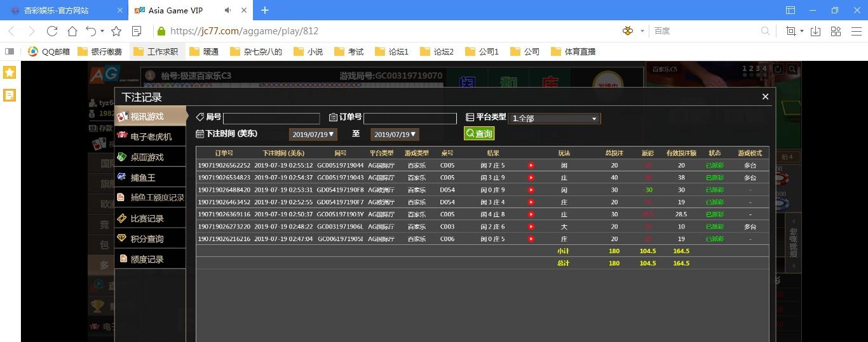Expand the screenshot tool dropdown arrow

coord(801,30)
